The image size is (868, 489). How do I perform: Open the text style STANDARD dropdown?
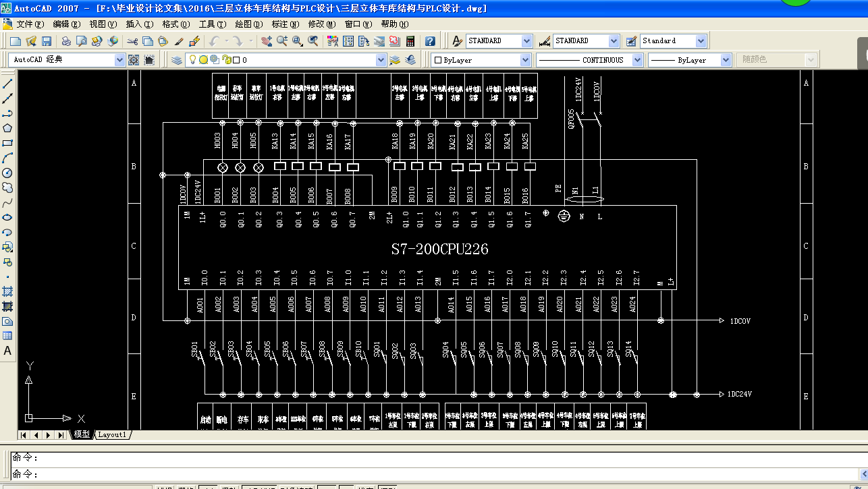tap(527, 41)
